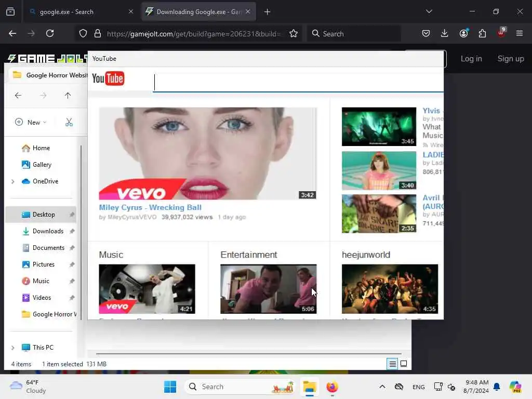
Task: Click the Music category heading
Action: pyautogui.click(x=111, y=255)
